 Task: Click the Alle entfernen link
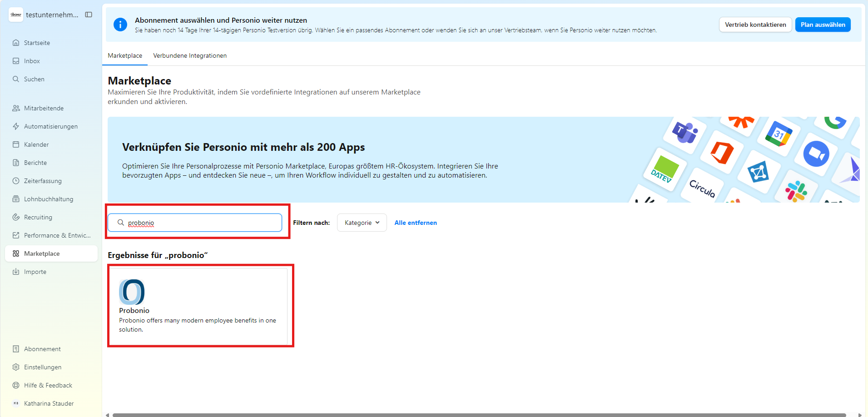416,223
